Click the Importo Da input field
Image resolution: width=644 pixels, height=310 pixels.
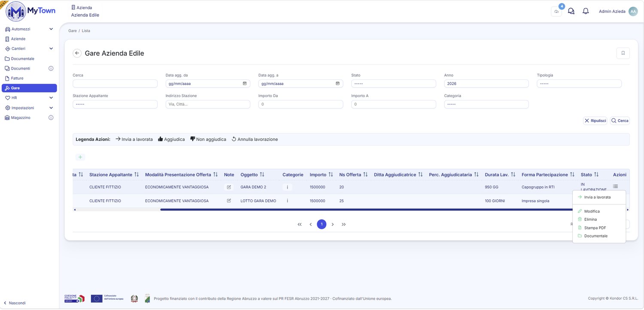301,104
